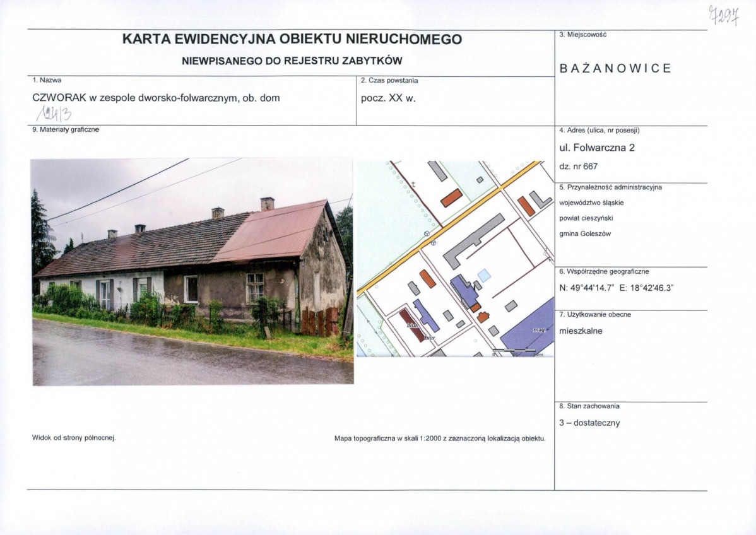Click the '6. Współrzędne geograficzne' label

(x=604, y=271)
